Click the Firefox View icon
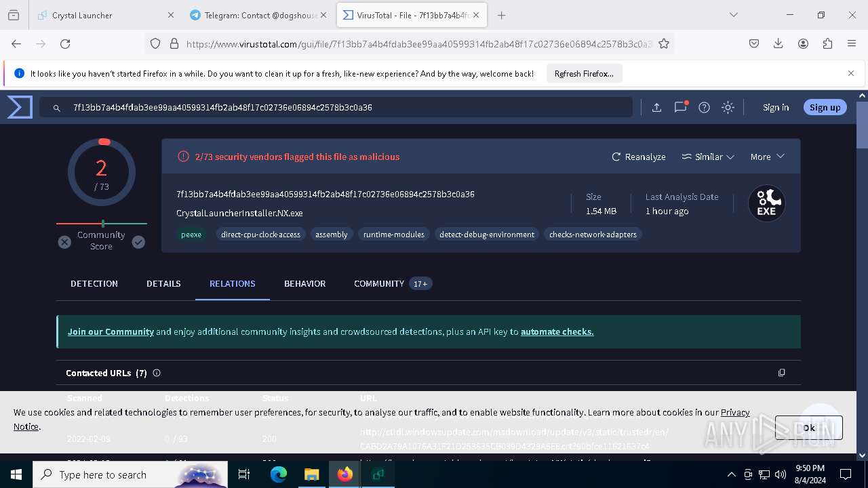Image resolution: width=868 pixels, height=488 pixels. (x=14, y=15)
